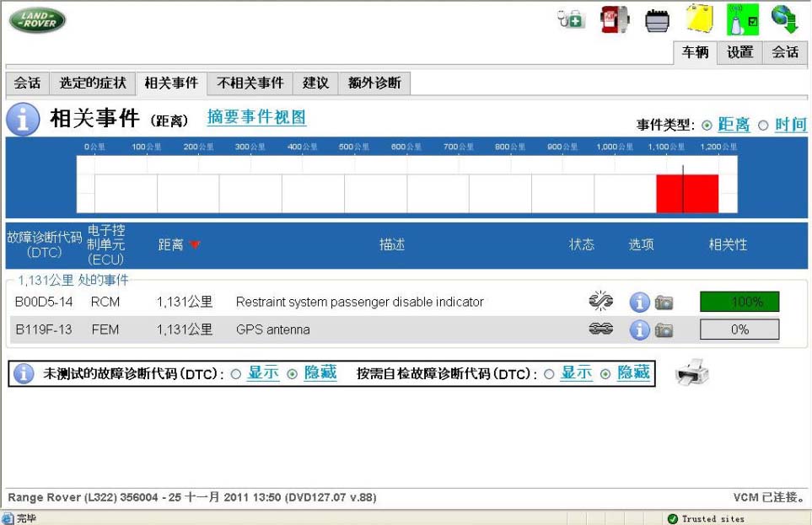This screenshot has height=525, width=812.
Task: Open info icon for B119F-13 FEM row
Action: (x=639, y=329)
